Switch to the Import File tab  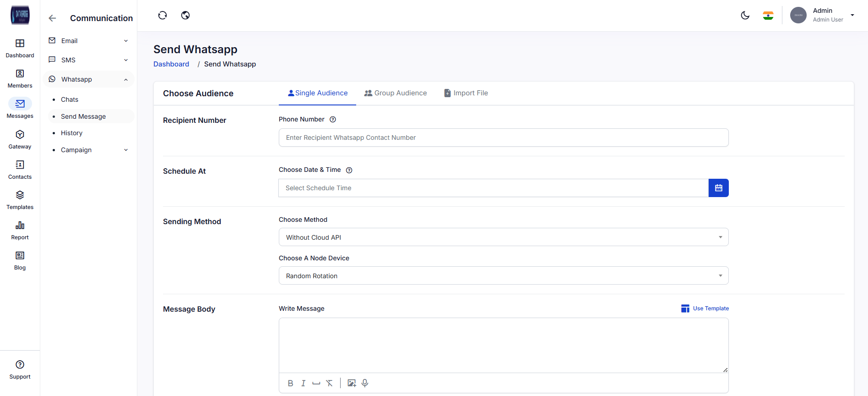click(466, 93)
